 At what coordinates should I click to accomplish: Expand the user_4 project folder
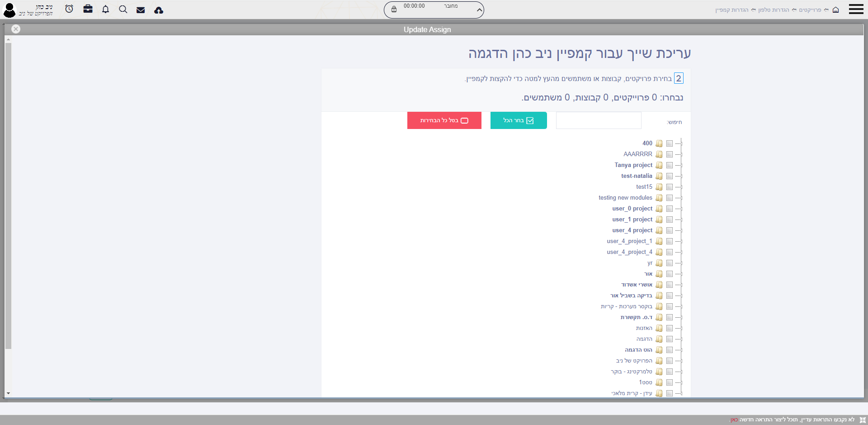679,230
